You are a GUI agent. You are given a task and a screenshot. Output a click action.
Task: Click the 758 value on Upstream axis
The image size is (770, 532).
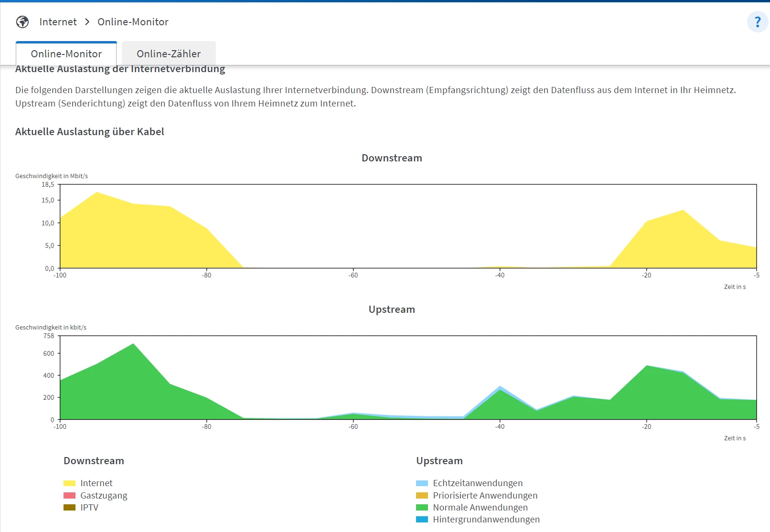click(x=49, y=336)
